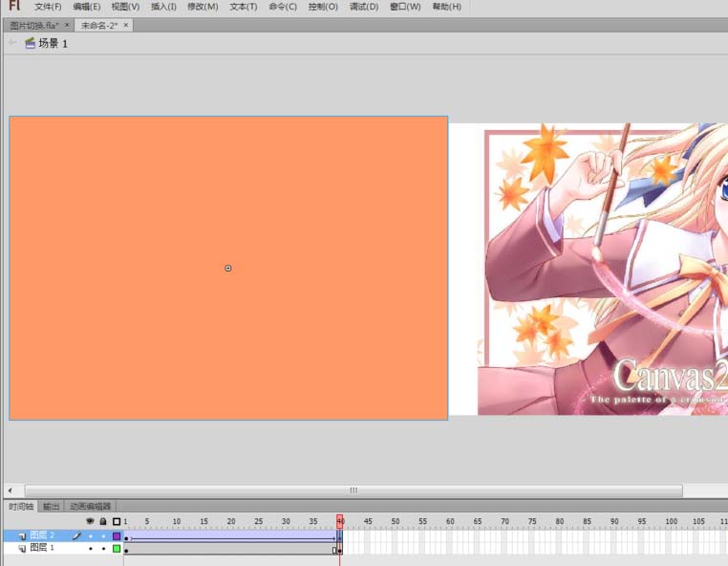Viewport: 728px width, 566px height.
Task: Click the green outline color swatch of 图层 1
Action: pyautogui.click(x=117, y=549)
